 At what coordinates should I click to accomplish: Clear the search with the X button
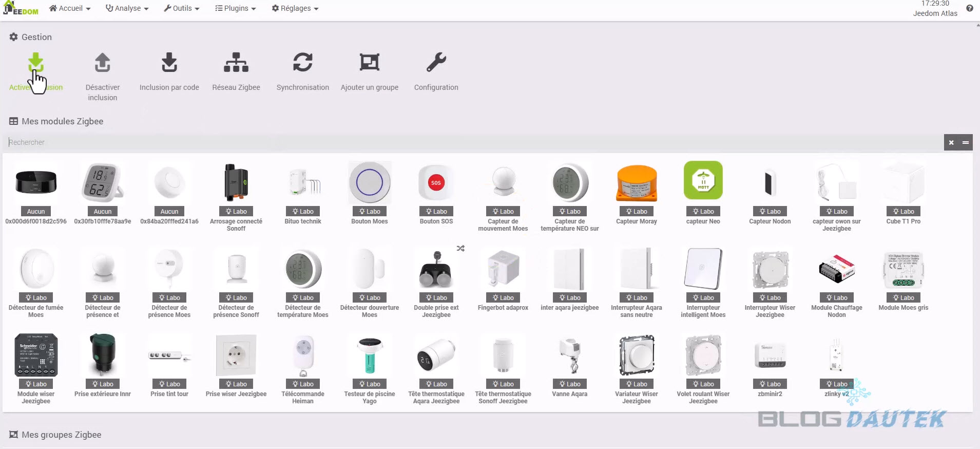click(951, 142)
